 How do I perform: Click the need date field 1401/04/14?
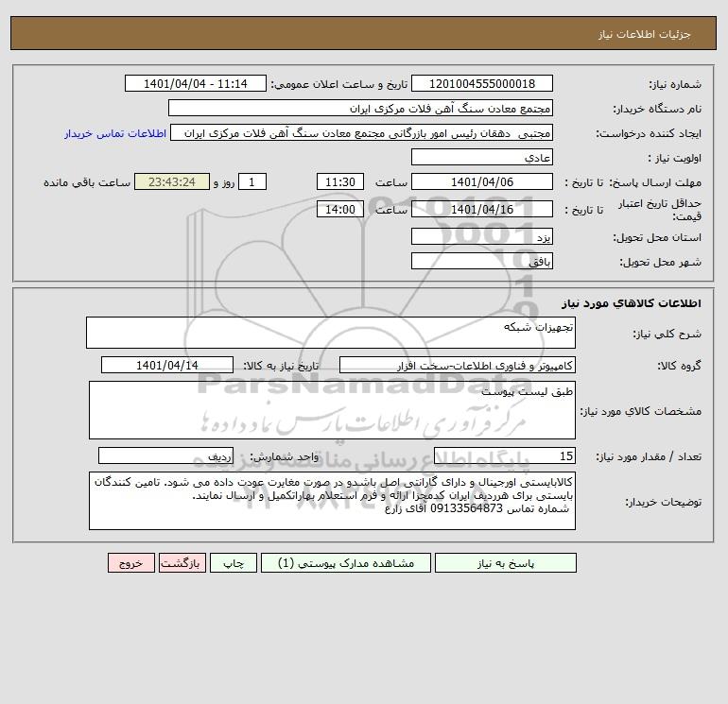(167, 365)
